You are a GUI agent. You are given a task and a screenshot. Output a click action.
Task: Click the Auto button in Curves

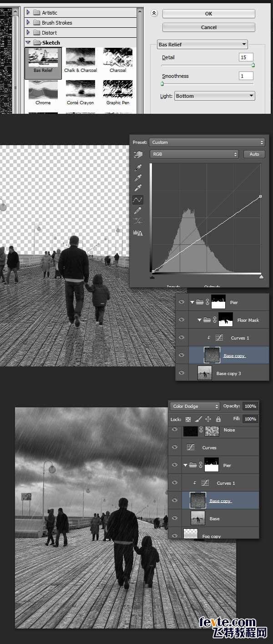point(254,154)
